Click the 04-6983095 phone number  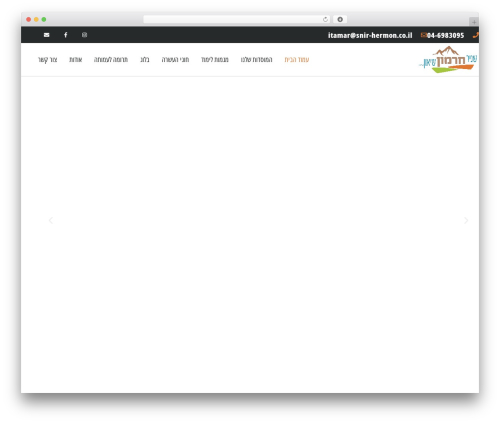(446, 35)
